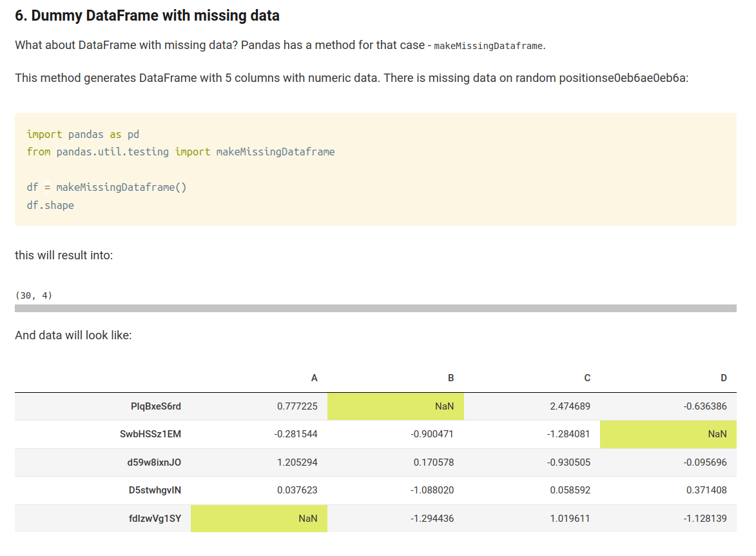
Task: Click the gray horizontal scrollbar below the output
Action: [375, 308]
